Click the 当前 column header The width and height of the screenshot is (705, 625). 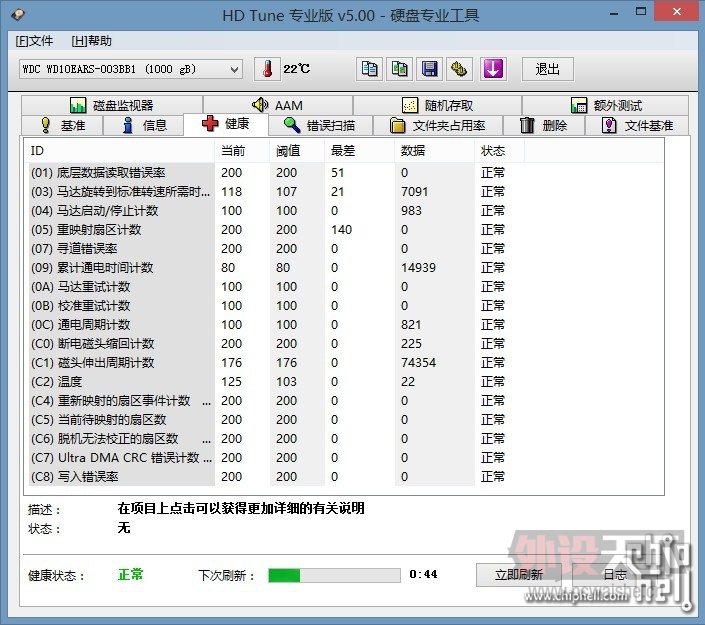242,151
